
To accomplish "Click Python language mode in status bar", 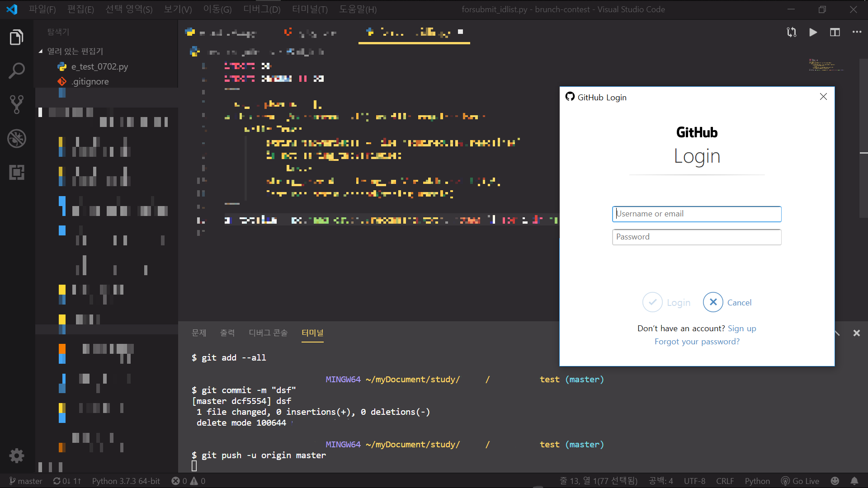I will [x=757, y=481].
